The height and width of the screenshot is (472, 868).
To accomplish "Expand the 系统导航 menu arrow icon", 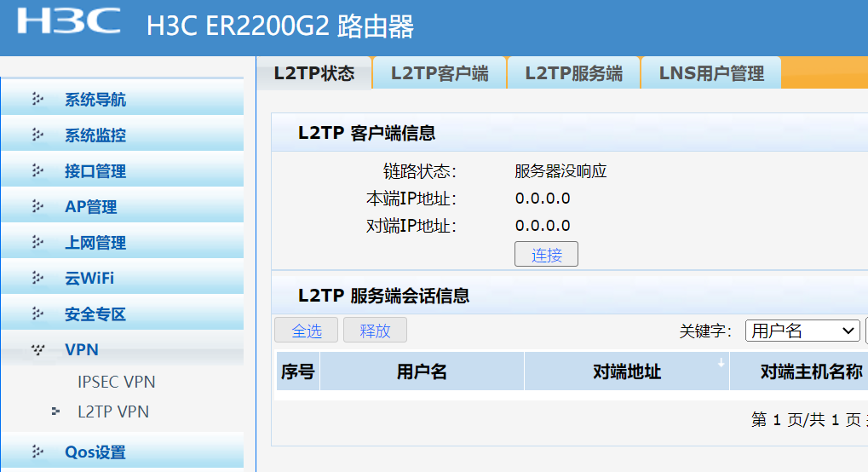I will click(37, 99).
